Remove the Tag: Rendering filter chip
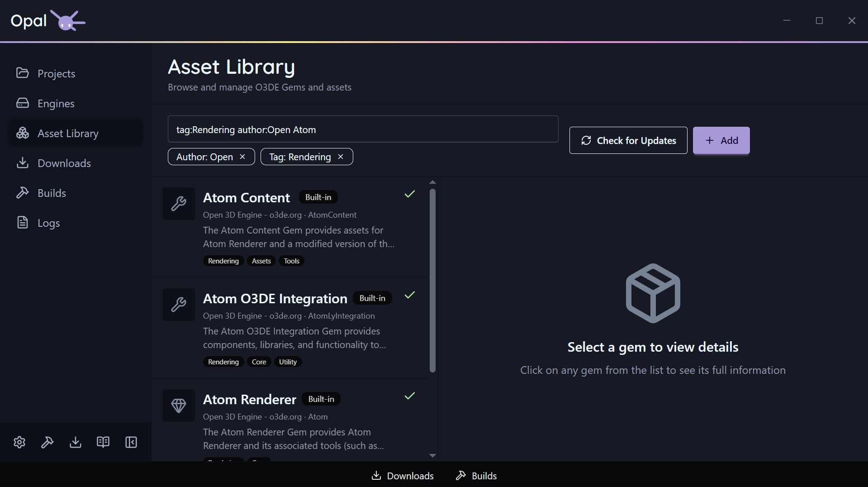This screenshot has width=868, height=487. click(341, 157)
